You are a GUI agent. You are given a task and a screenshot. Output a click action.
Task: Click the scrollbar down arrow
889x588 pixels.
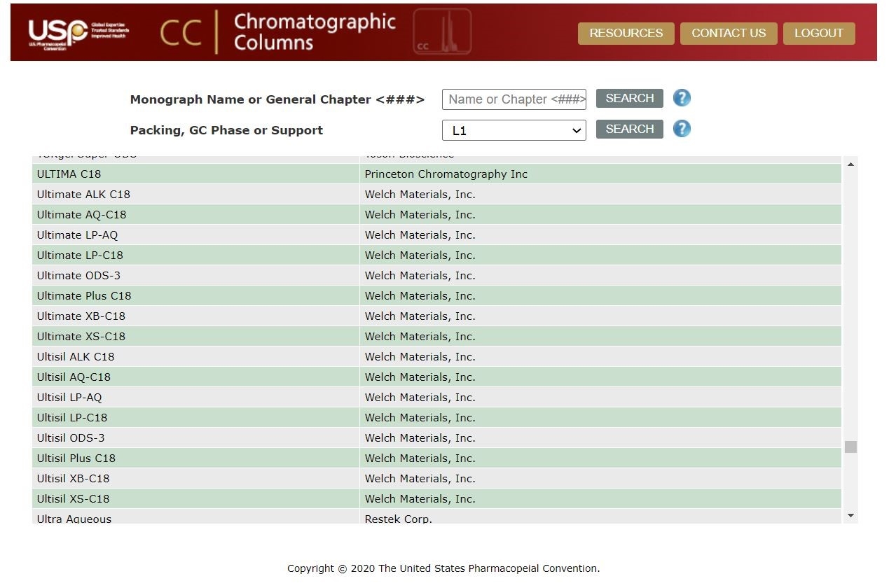click(850, 515)
